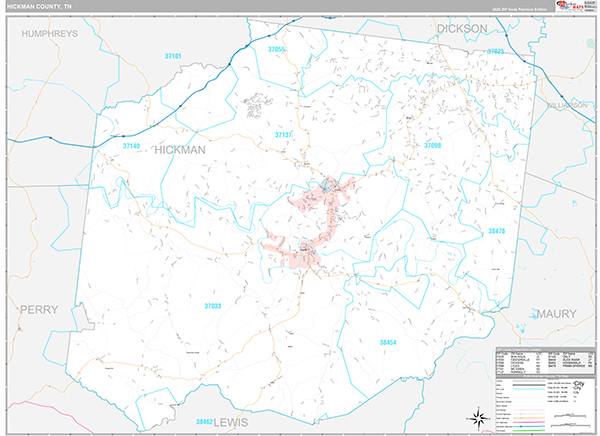
Task: Click the green legend line swatch
Action: coord(529,430)
